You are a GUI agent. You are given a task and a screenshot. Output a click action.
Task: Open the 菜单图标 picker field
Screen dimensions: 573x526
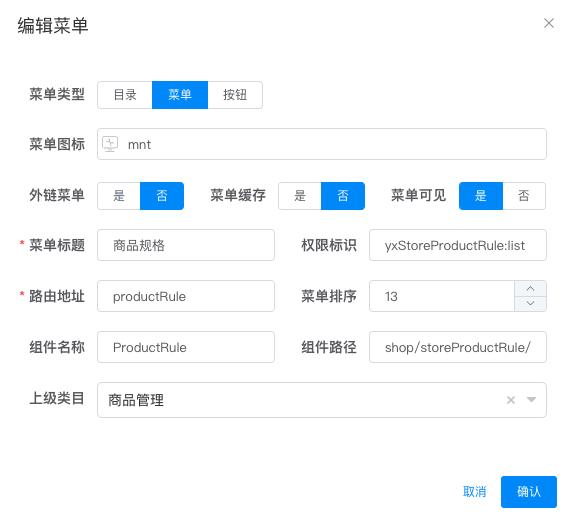click(x=322, y=144)
